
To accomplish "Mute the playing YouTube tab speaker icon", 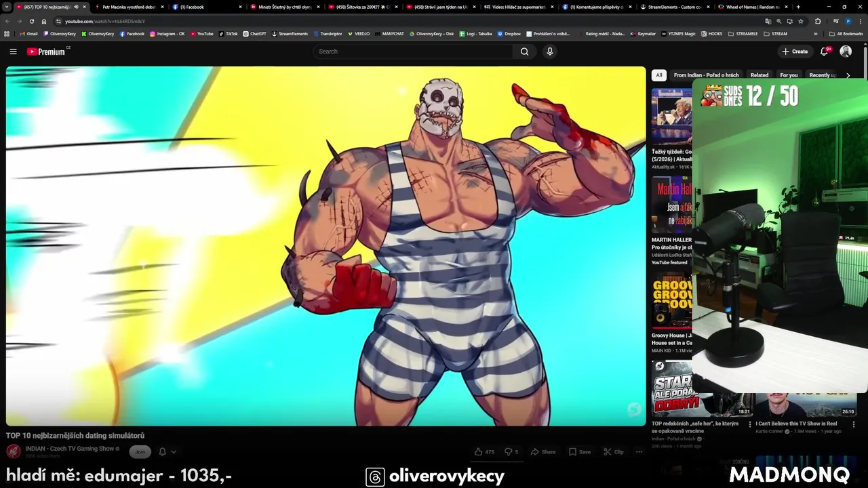I will tap(76, 7).
